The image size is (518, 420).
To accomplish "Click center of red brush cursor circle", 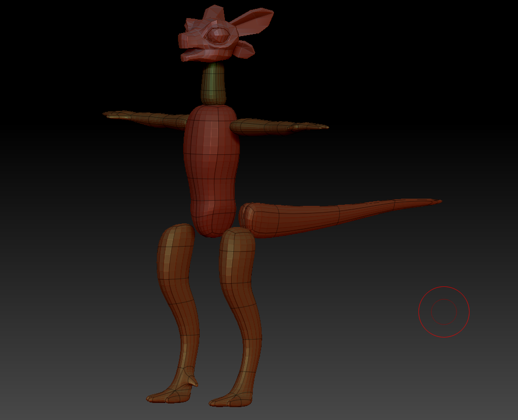I will pos(444,312).
